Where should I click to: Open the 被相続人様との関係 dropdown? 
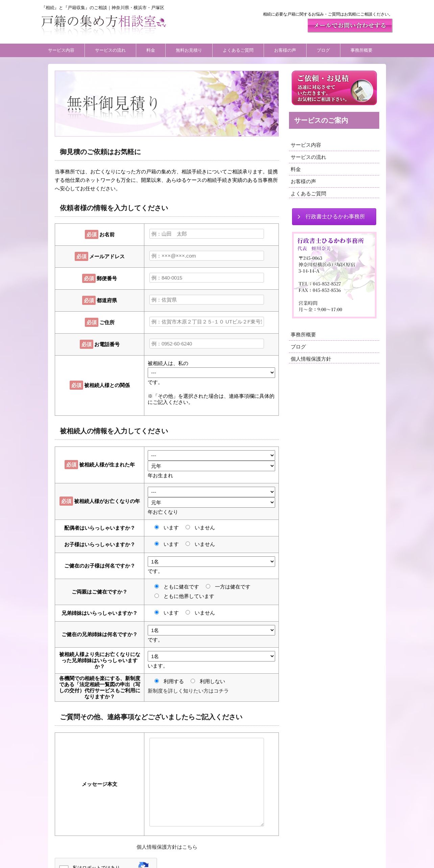(x=211, y=373)
